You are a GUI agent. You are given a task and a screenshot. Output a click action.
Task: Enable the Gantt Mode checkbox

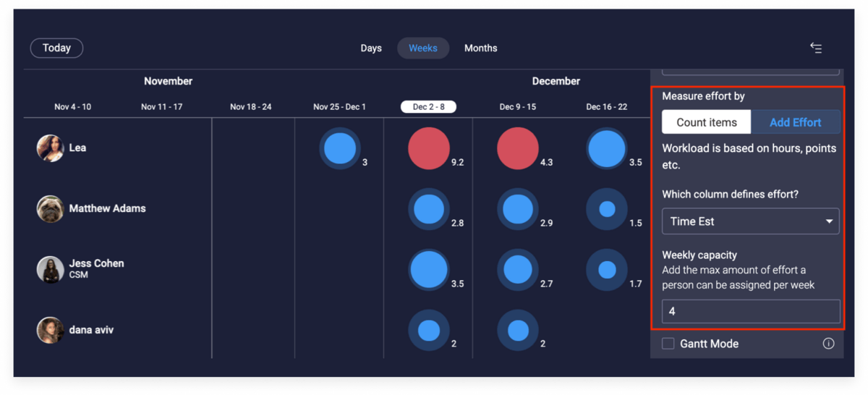point(668,344)
